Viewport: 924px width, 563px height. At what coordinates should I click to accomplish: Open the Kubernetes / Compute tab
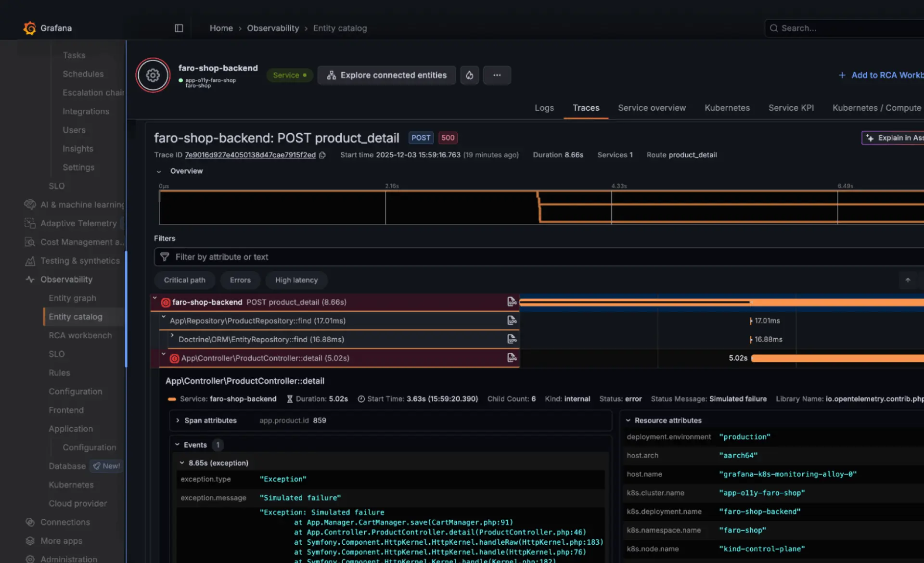coord(876,108)
